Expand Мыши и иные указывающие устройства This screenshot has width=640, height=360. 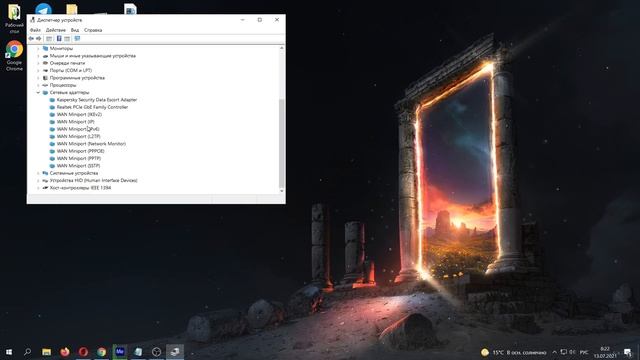coord(38,56)
